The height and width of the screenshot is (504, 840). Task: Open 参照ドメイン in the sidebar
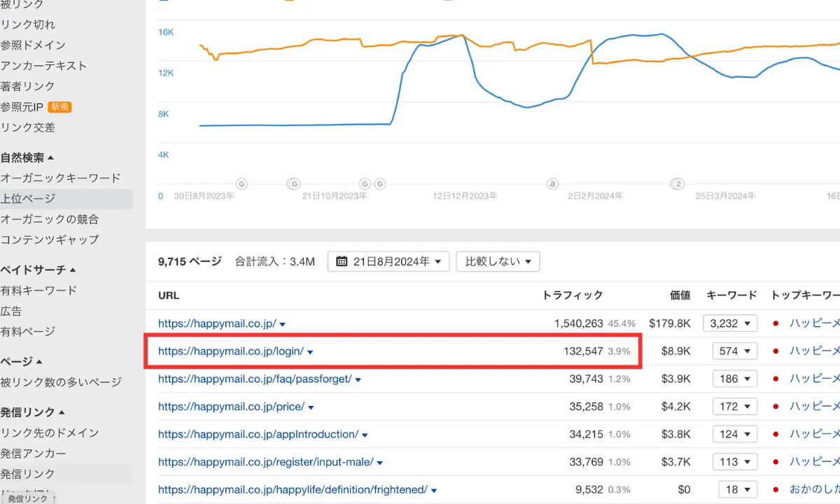(33, 45)
